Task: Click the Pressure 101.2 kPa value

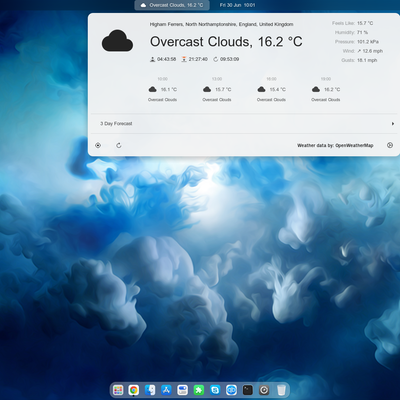Action: [x=368, y=42]
